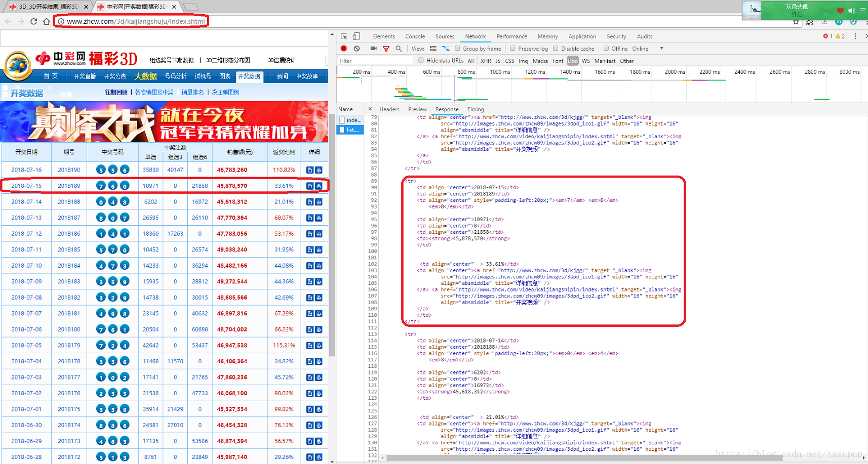This screenshot has width=868, height=464.
Task: Show the DevTools error count indicator
Action: coord(827,36)
